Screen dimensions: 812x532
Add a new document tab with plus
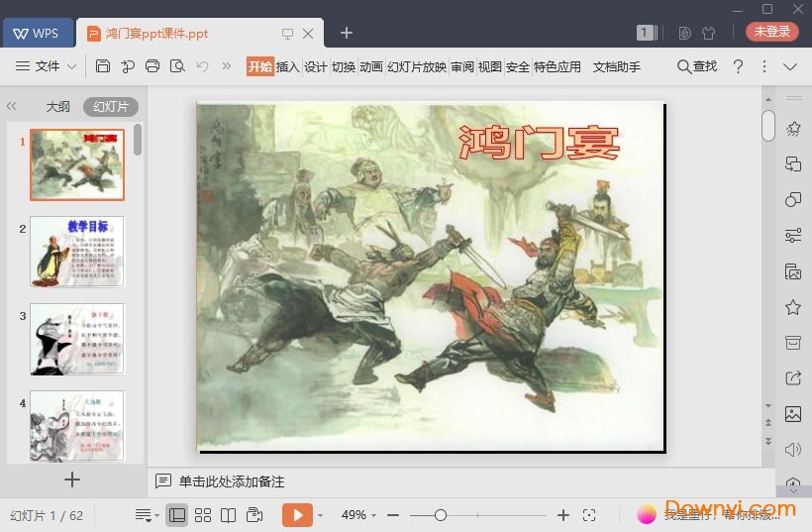coord(347,33)
